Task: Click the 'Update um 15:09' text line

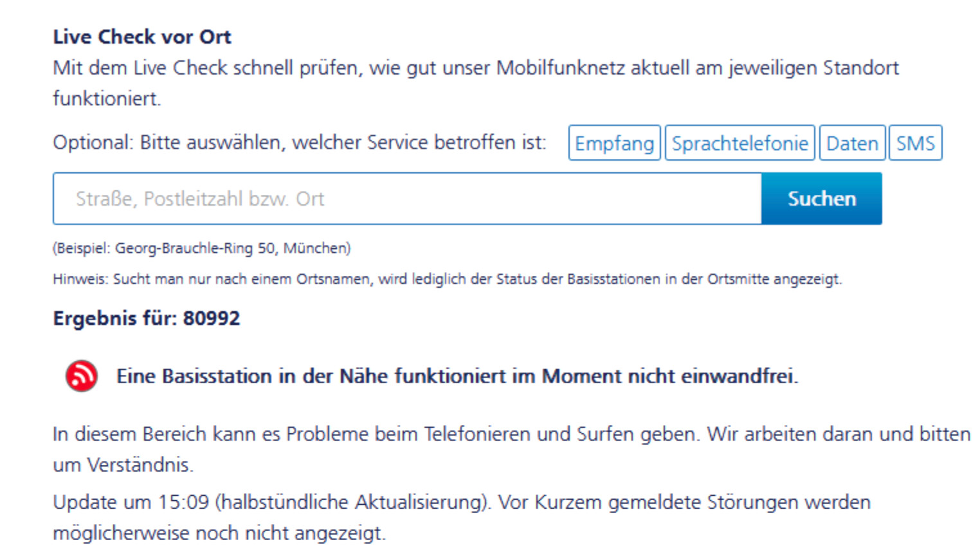Action: [x=462, y=518]
